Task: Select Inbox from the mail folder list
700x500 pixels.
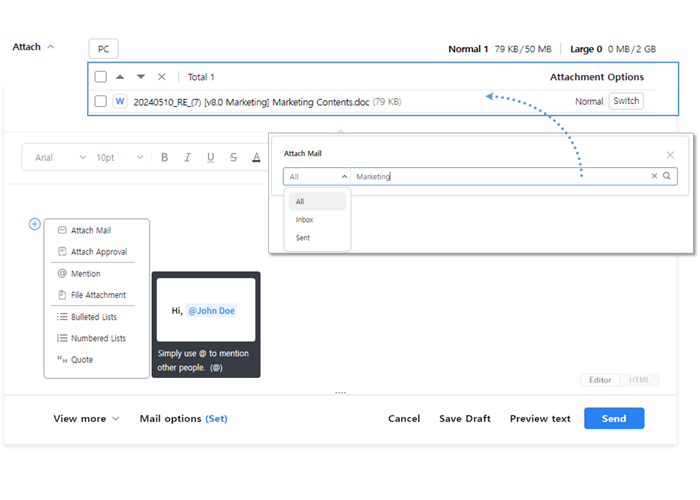Action: tap(305, 219)
